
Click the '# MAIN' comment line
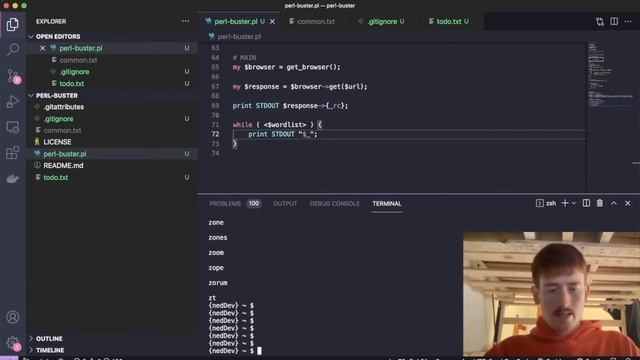point(244,58)
